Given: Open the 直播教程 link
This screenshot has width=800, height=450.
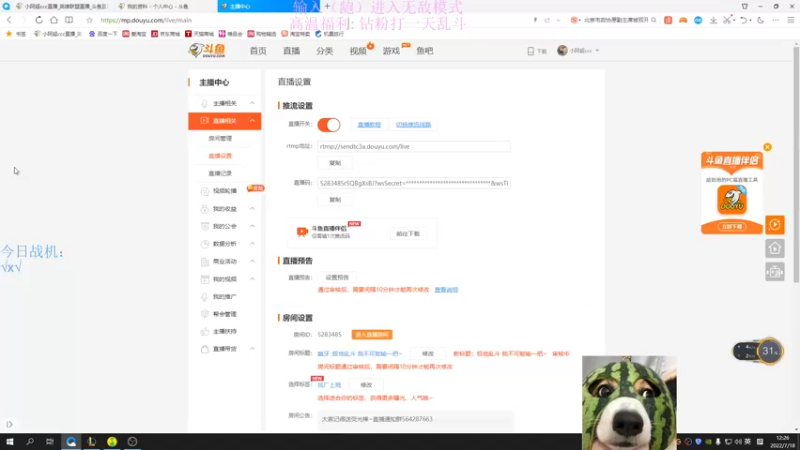Looking at the screenshot, I should tap(369, 124).
